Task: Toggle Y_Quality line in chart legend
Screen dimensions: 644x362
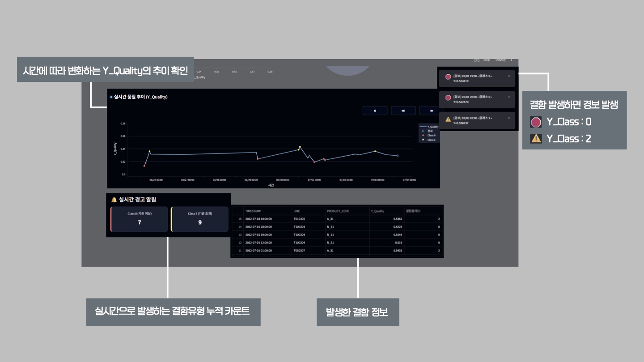Action: tap(429, 127)
